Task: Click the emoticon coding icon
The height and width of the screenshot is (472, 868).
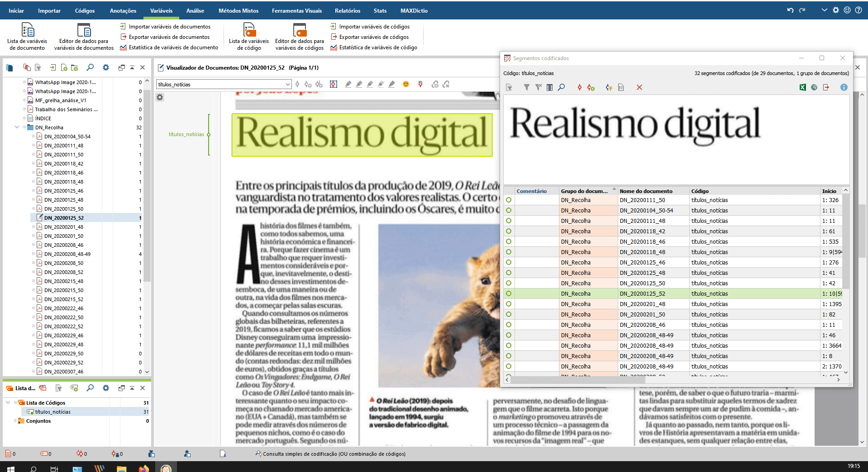Action: (x=406, y=84)
